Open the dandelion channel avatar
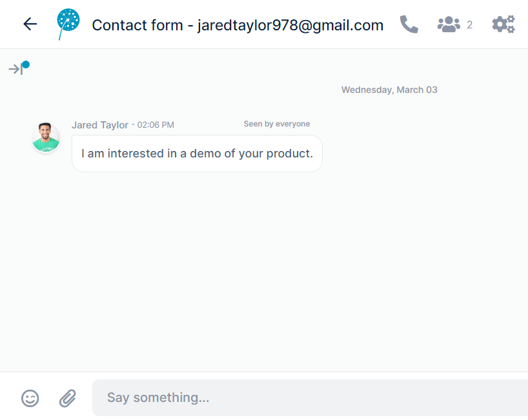This screenshot has height=420, width=528. click(68, 25)
